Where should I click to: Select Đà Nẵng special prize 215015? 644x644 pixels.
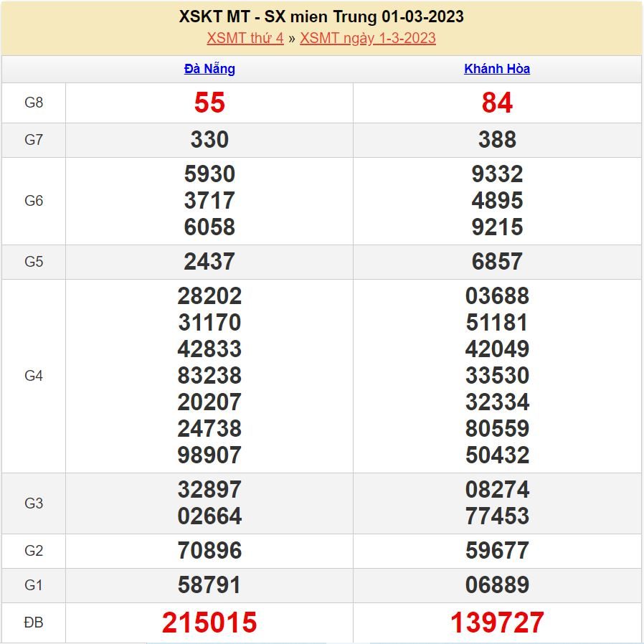209,622
